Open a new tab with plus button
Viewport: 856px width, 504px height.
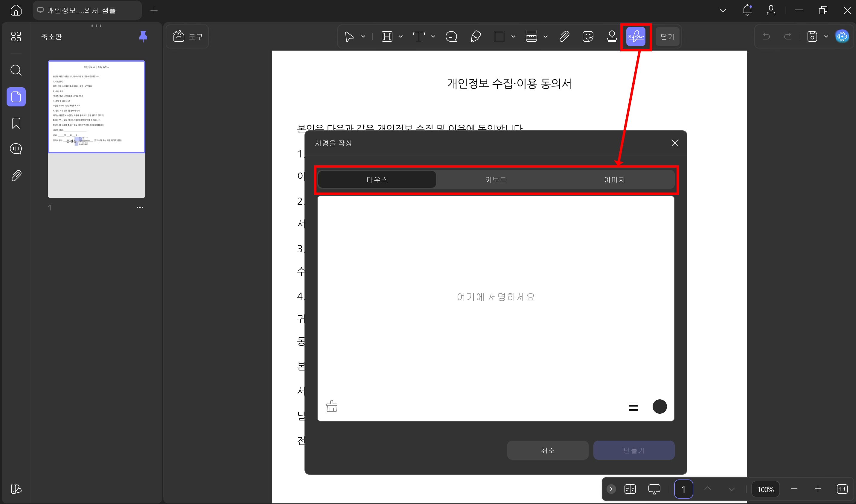point(154,10)
